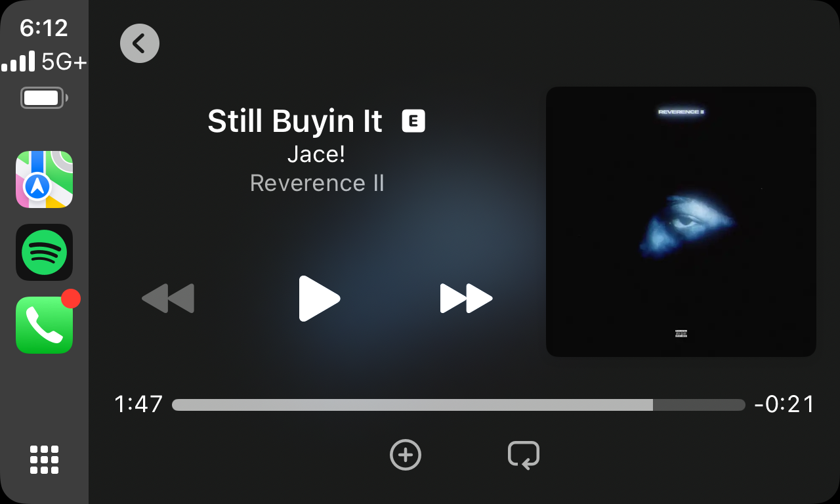Tap the explicit E badge
840x504 pixels.
(x=413, y=121)
